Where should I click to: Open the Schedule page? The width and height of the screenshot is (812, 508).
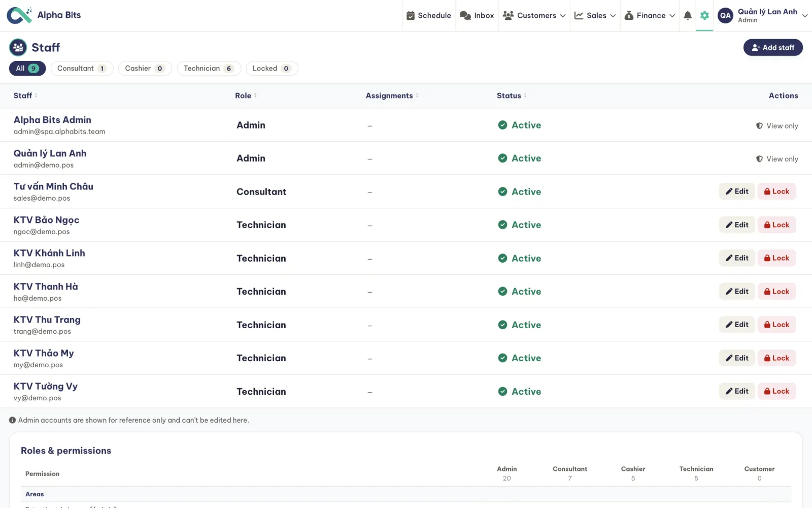(429, 16)
